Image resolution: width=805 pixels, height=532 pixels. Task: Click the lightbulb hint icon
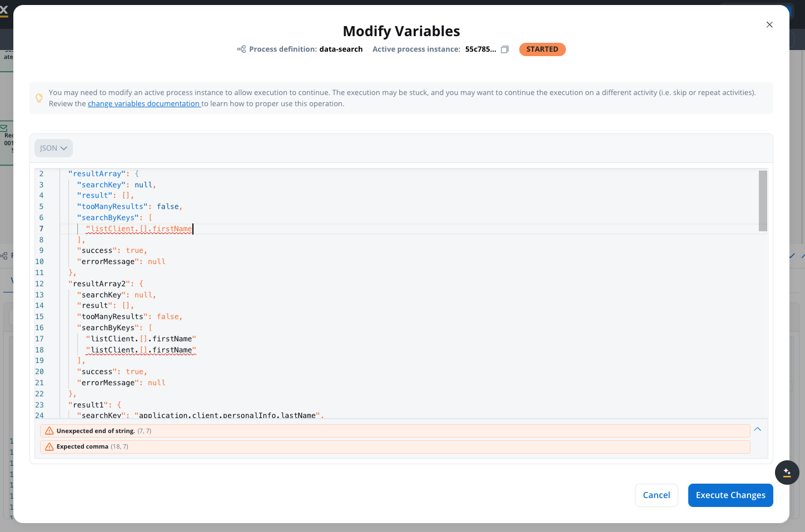(39, 98)
